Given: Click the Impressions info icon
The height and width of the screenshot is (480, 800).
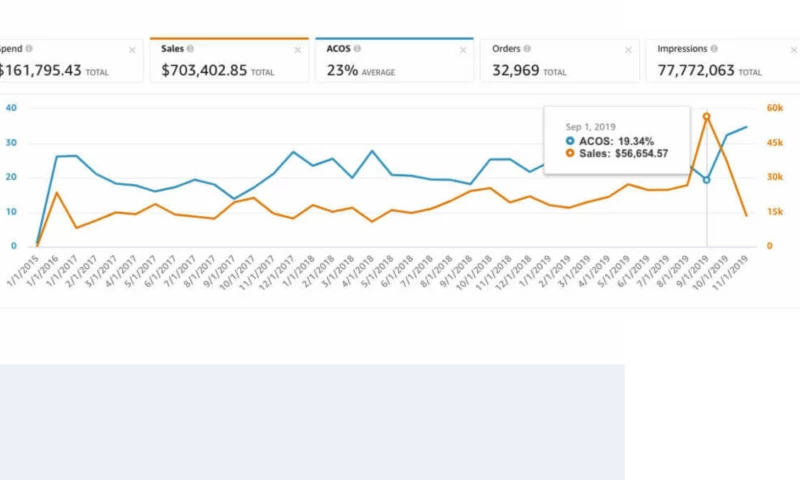Looking at the screenshot, I should 715,48.
